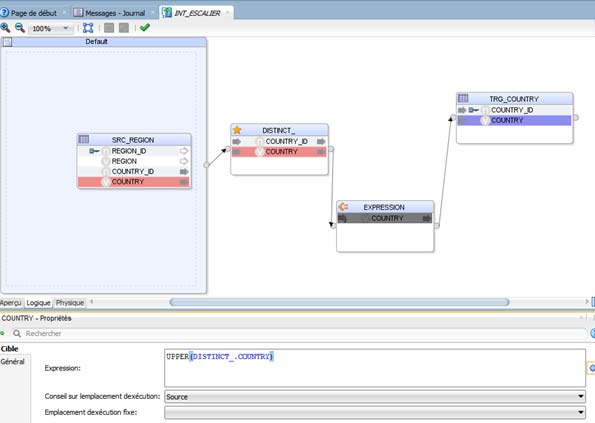This screenshot has height=423, width=595.
Task: Click the key icon beside REGION_ID
Action: [x=94, y=151]
